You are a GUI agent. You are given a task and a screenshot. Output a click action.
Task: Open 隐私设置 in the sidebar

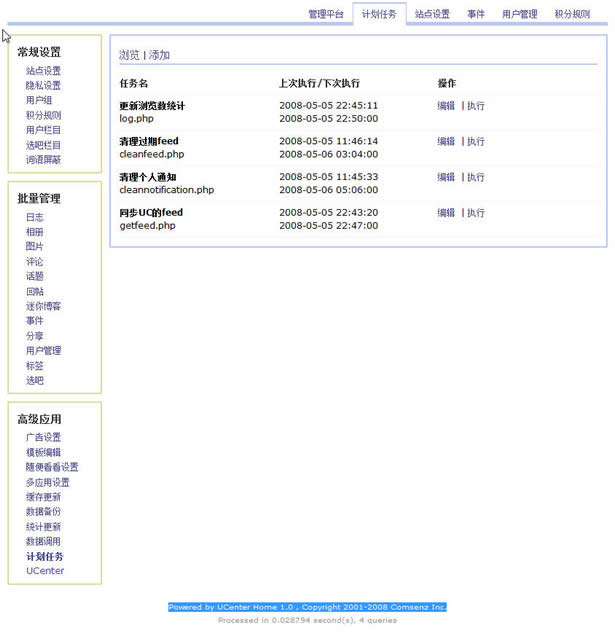point(43,86)
